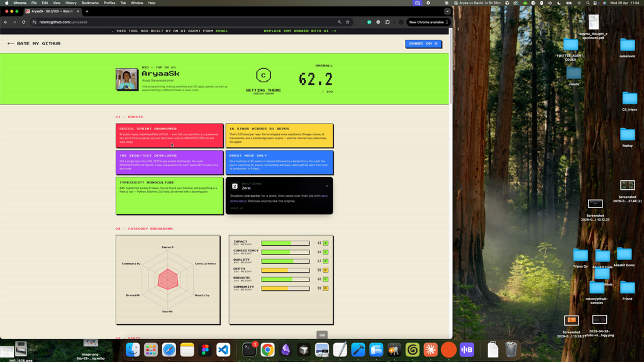
Task: Click the Share on X button
Action: pos(423,43)
